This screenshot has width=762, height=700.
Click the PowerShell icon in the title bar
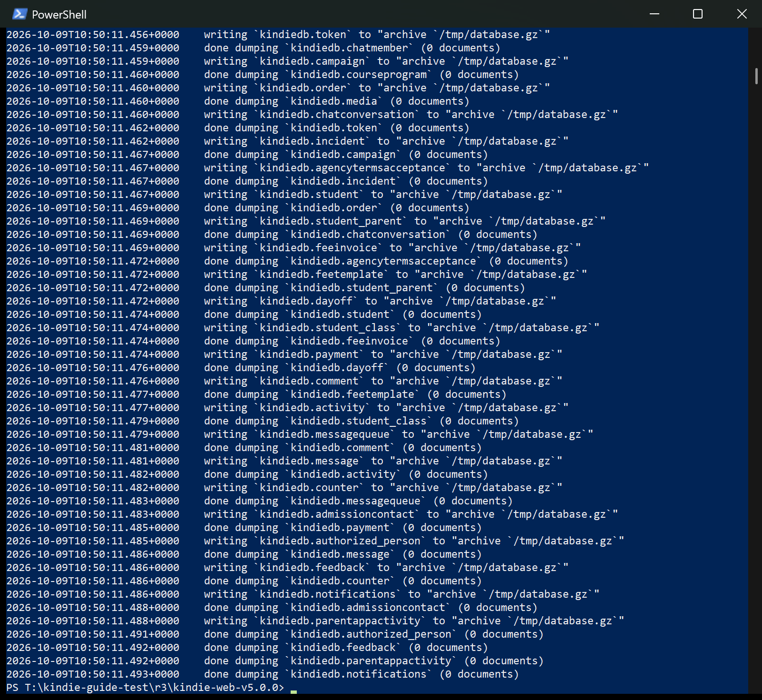pos(20,14)
